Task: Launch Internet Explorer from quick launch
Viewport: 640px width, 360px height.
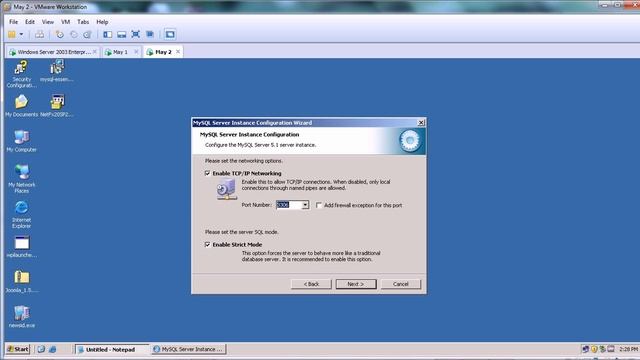Action: (x=53, y=349)
